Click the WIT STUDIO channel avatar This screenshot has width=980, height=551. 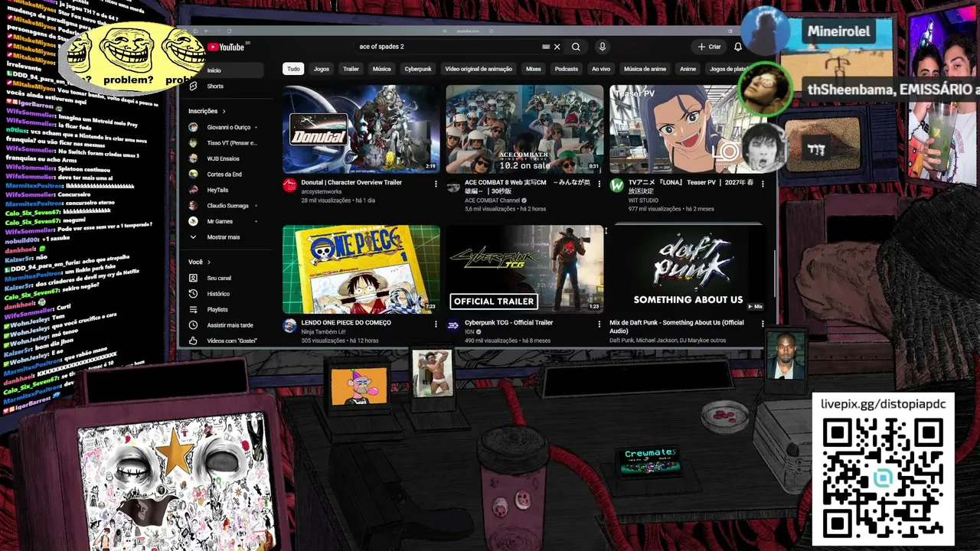tap(616, 185)
